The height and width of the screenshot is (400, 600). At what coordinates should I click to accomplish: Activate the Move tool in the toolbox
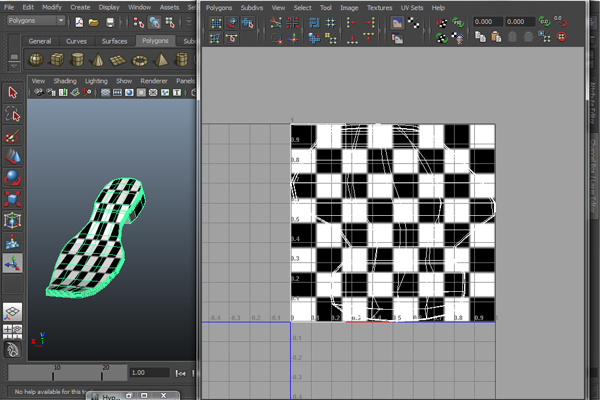pos(13,157)
